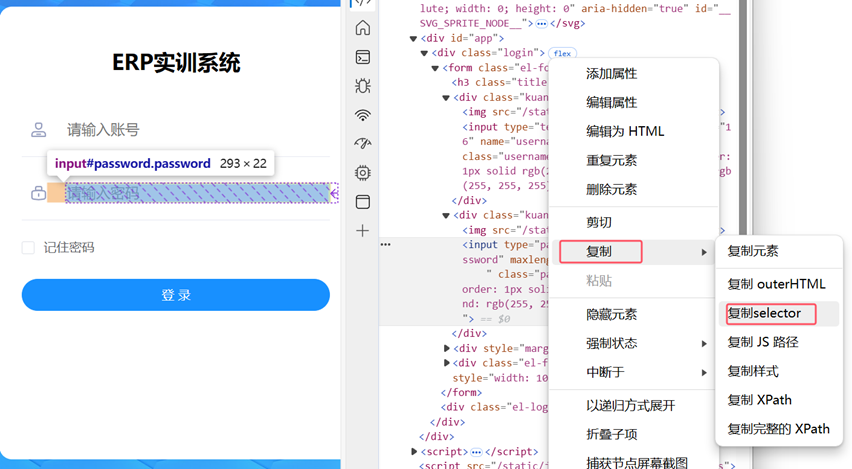Select 隐藏元素 from context menu
852x469 pixels.
click(x=611, y=315)
